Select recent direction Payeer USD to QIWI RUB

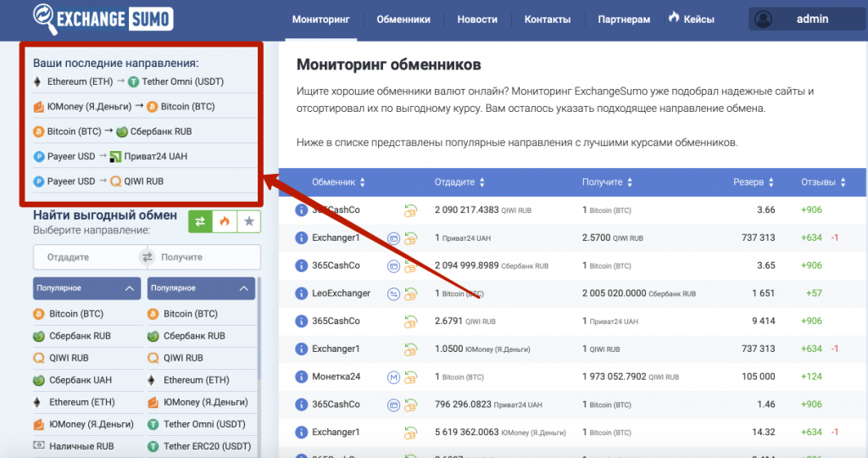tap(98, 182)
